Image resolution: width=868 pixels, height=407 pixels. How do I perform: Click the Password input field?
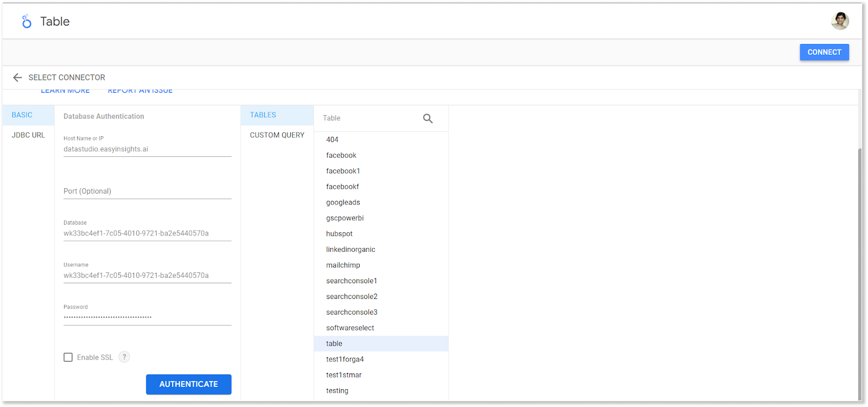point(148,317)
